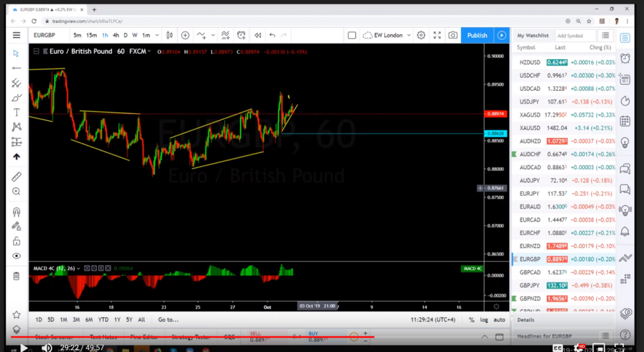
Task: Open the Select Layout square icon
Action: 352,35
